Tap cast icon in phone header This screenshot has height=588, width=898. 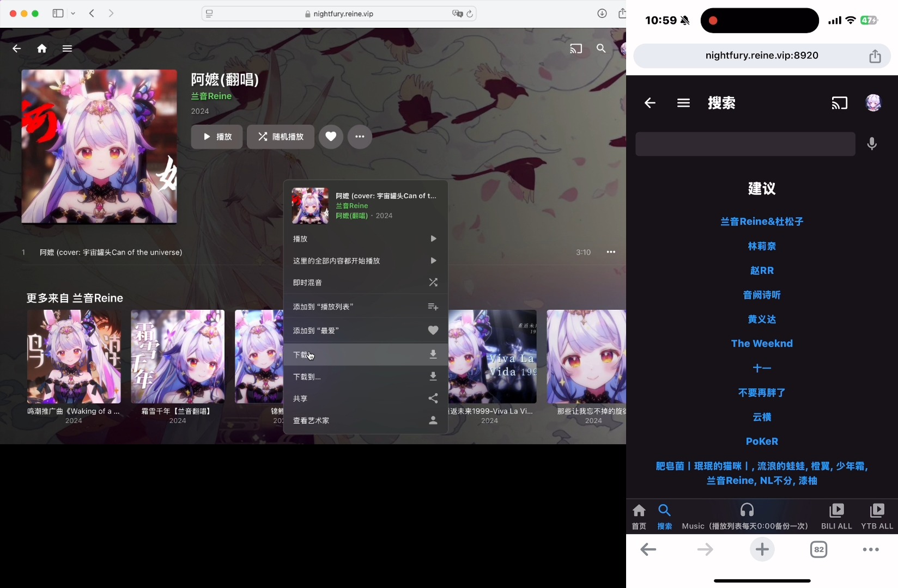(x=840, y=103)
